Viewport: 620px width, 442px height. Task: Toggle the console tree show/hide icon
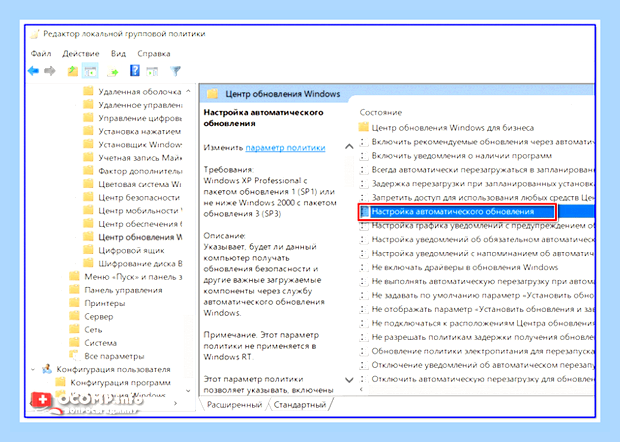[x=90, y=71]
